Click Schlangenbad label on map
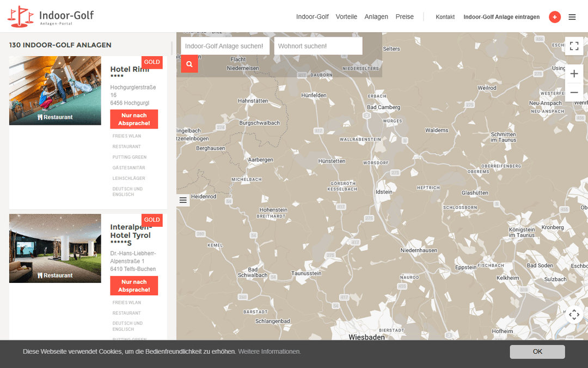This screenshot has width=588, height=368. pos(272,321)
